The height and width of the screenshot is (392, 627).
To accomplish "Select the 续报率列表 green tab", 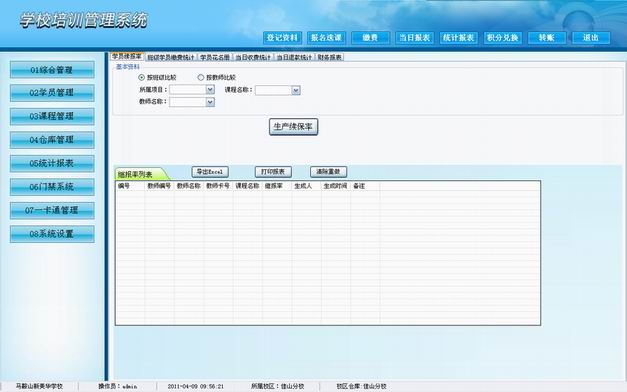I will tap(140, 174).
